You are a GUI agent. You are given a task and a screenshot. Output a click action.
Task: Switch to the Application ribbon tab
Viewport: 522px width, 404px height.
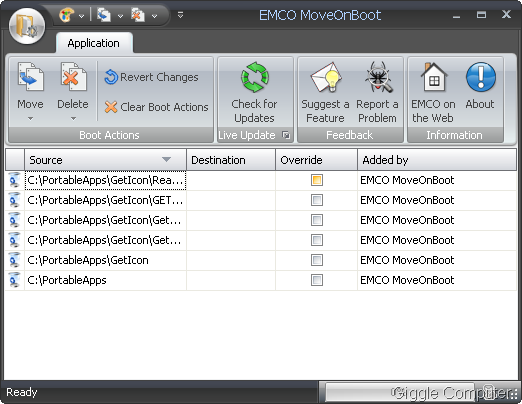point(94,43)
